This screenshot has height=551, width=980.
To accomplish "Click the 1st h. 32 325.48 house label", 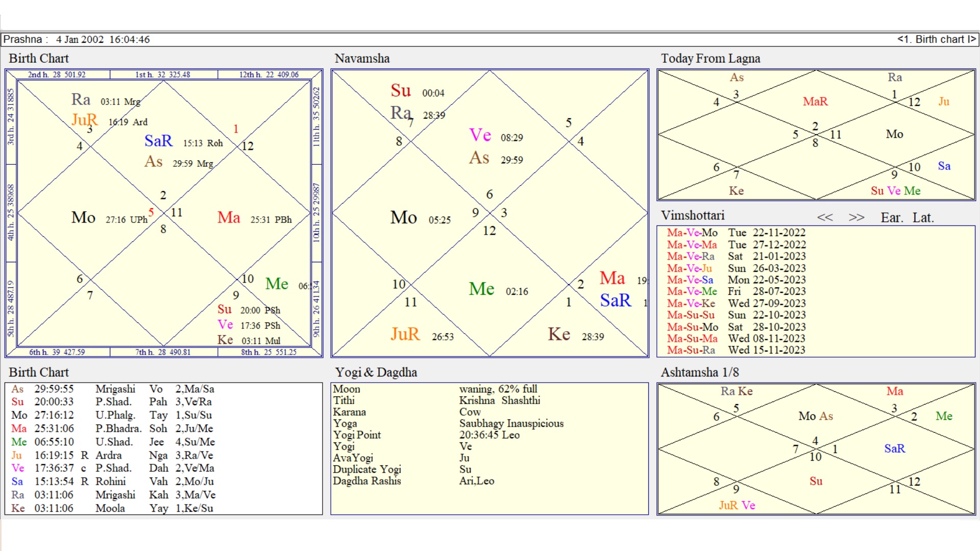I will (x=163, y=74).
